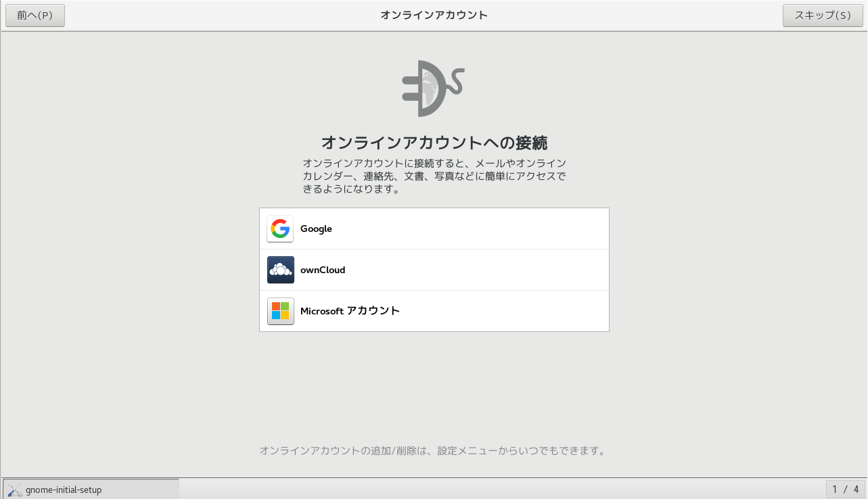Open gnome-initial-setup in the taskbar

coord(91,489)
